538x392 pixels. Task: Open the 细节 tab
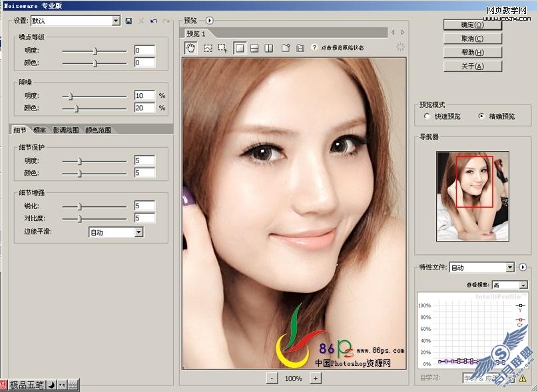point(19,130)
